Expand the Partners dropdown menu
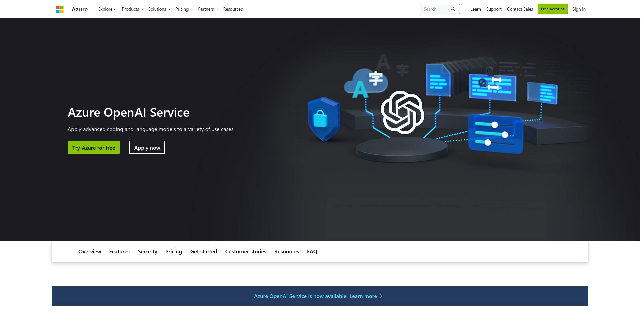The image size is (644, 334). click(x=208, y=9)
